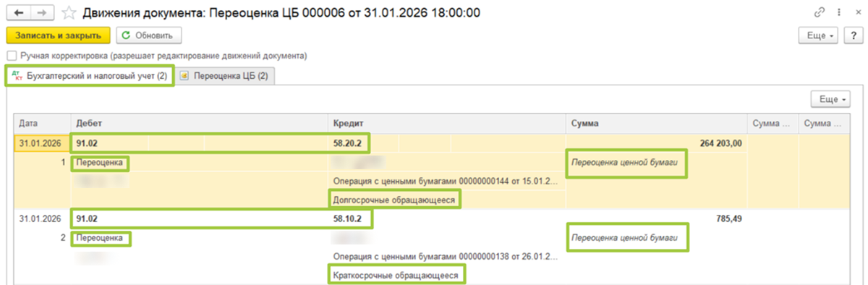Click Записать и закрыть button
The image size is (868, 285).
[x=58, y=35]
